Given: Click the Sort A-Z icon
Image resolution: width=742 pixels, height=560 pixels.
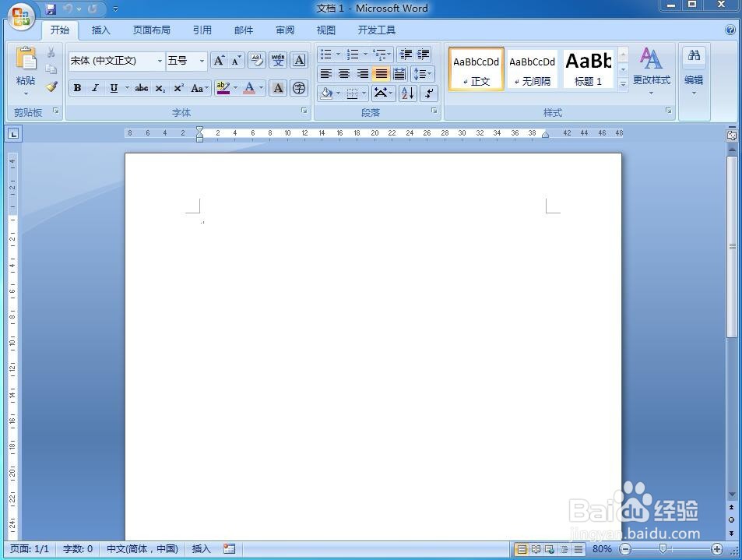Looking at the screenshot, I should [x=407, y=93].
